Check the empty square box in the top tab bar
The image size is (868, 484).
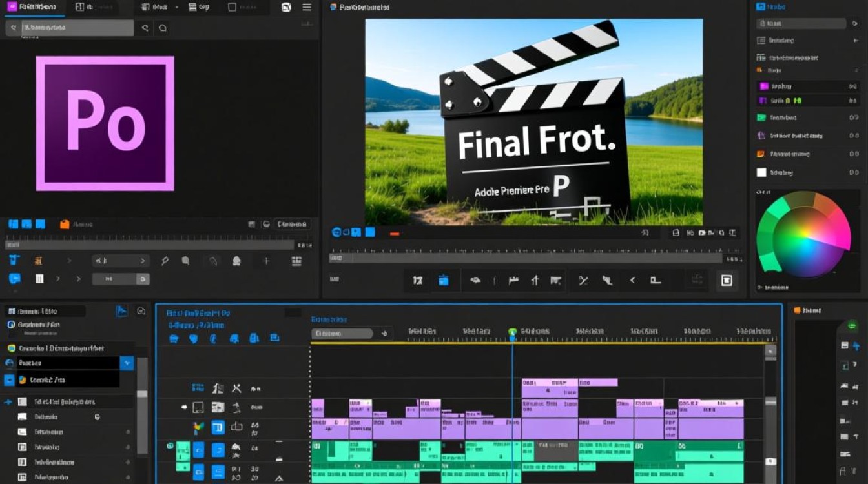click(x=232, y=7)
